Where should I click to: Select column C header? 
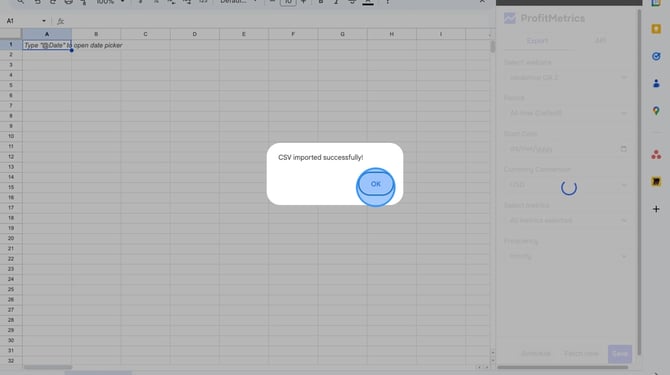[145, 34]
